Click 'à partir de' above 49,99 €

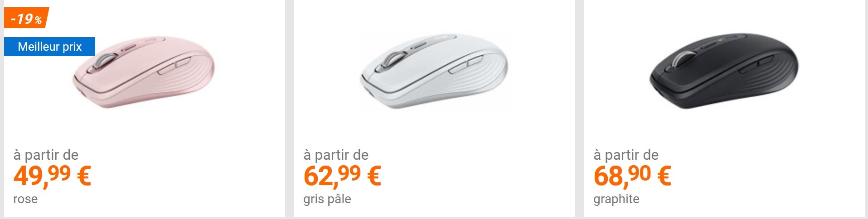point(46,155)
